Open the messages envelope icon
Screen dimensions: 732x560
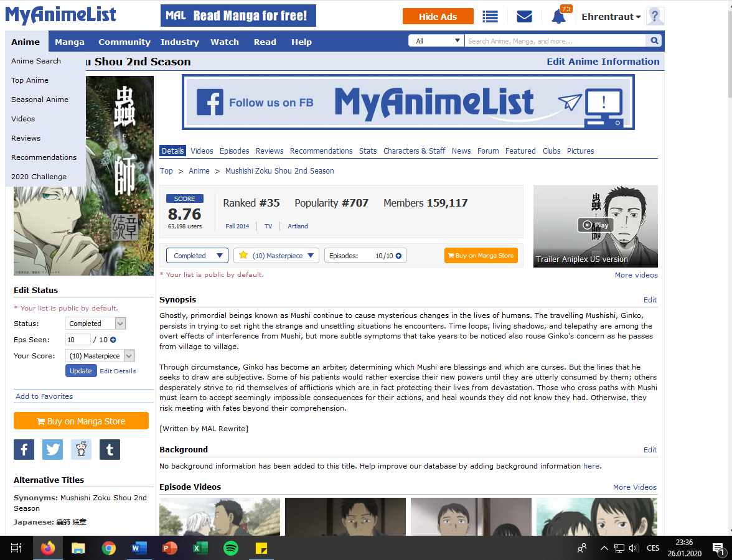point(524,16)
